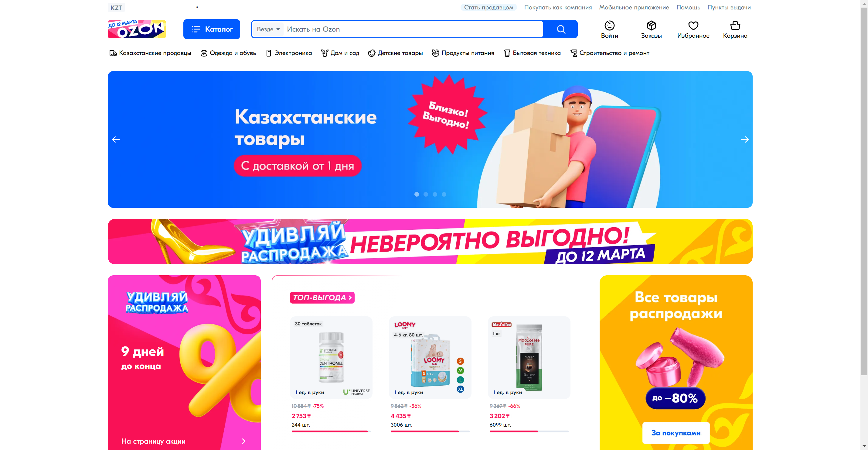This screenshot has width=868, height=450.
Task: Expand ТОП-ВЫГОДА section chevron
Action: (350, 297)
